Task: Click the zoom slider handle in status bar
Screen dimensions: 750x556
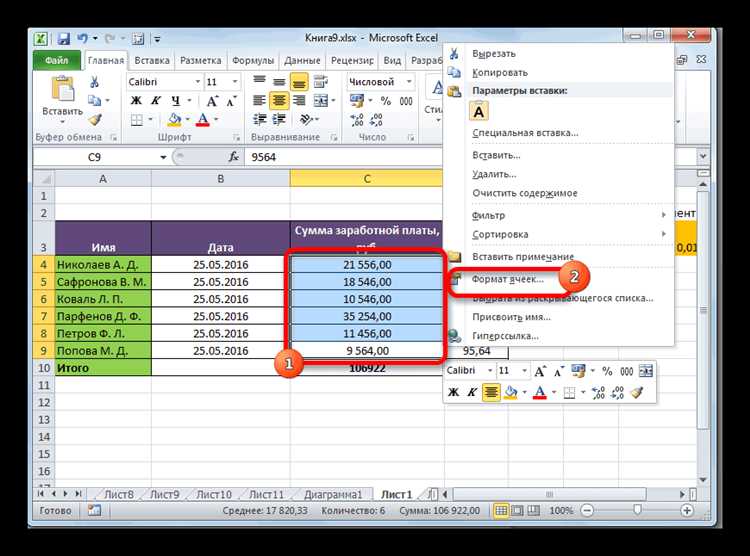Action: pos(637,510)
